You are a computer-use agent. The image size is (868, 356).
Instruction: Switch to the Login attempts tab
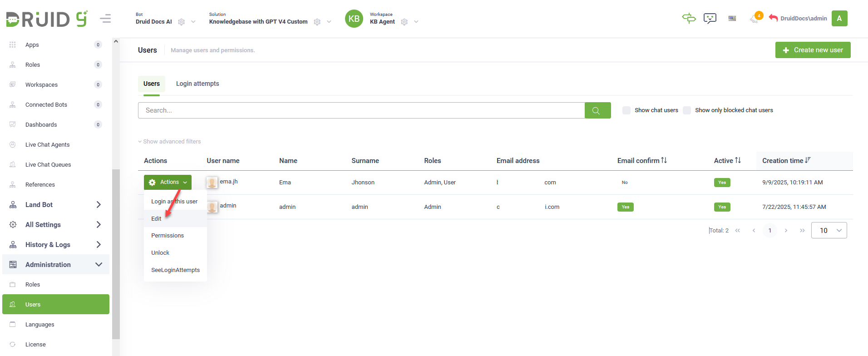(x=197, y=84)
